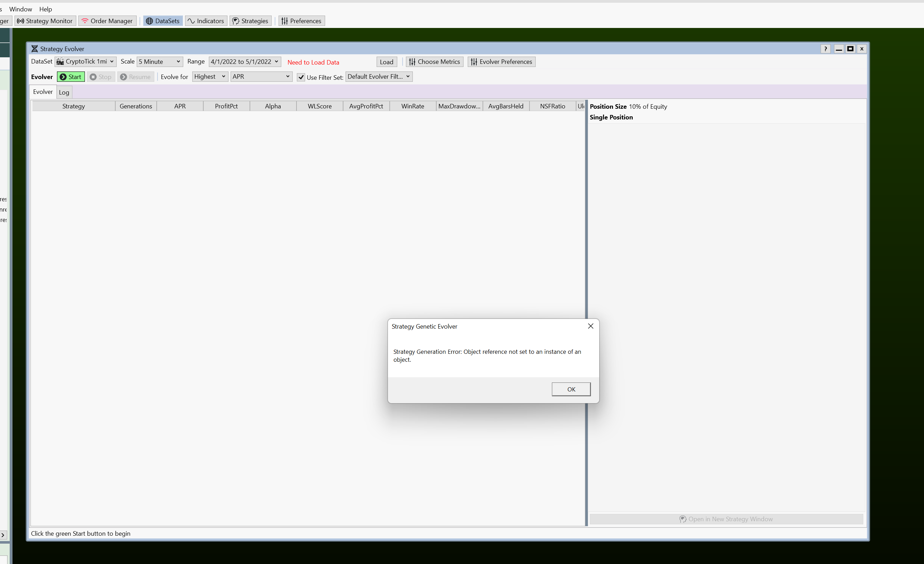The image size is (924, 564).
Task: Click the Choose Metrics button
Action: (x=434, y=62)
